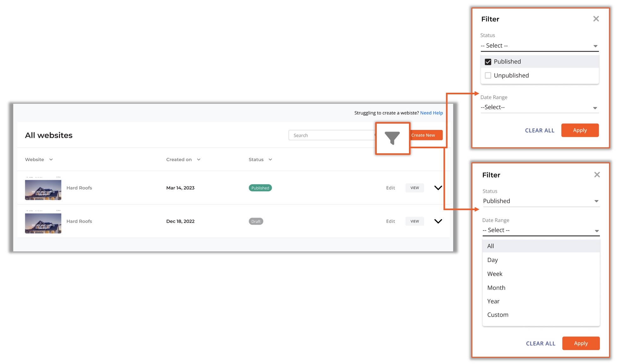
Task: Expand the Dec 18, 2022 Hard Roofs row
Action: [438, 221]
